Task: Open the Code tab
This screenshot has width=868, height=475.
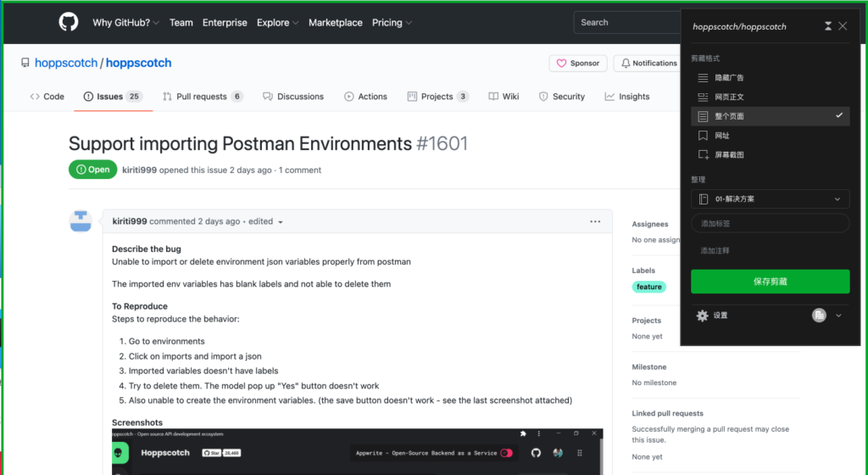Action: [47, 97]
